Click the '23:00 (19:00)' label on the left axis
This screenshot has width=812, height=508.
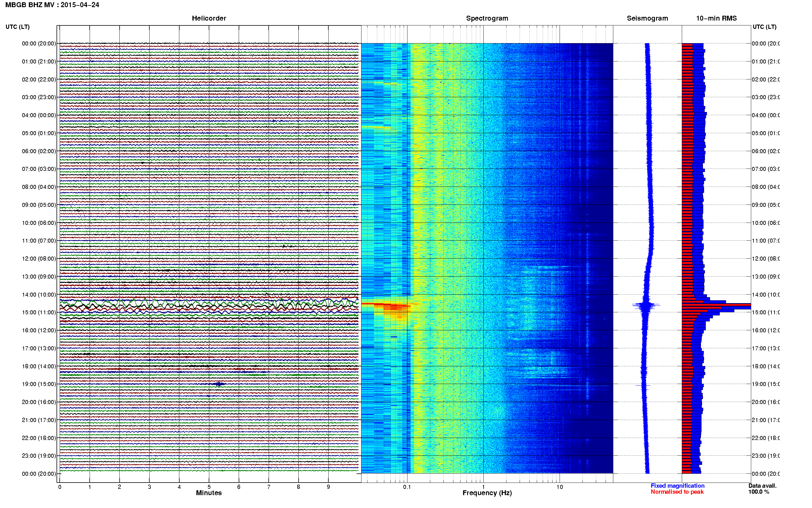(x=39, y=456)
